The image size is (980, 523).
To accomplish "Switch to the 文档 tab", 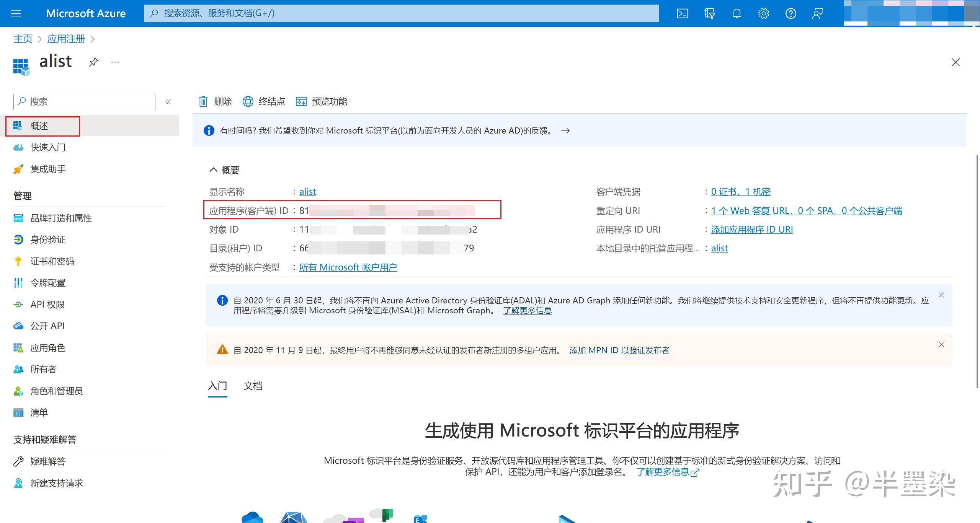I will (x=253, y=386).
